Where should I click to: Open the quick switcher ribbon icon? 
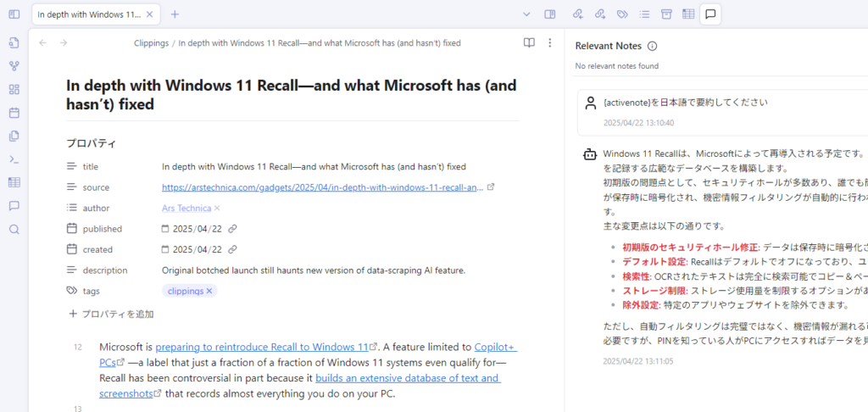click(14, 42)
